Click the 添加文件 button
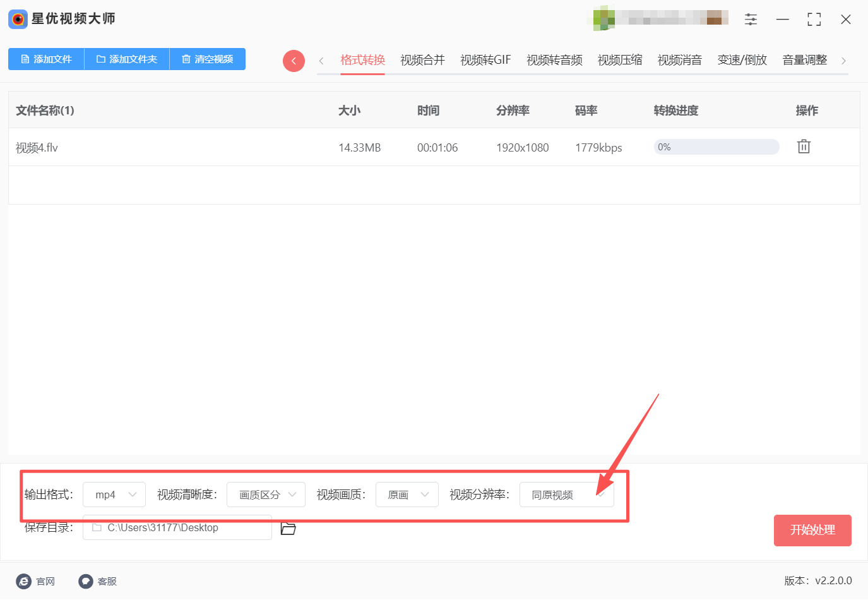 (46, 59)
